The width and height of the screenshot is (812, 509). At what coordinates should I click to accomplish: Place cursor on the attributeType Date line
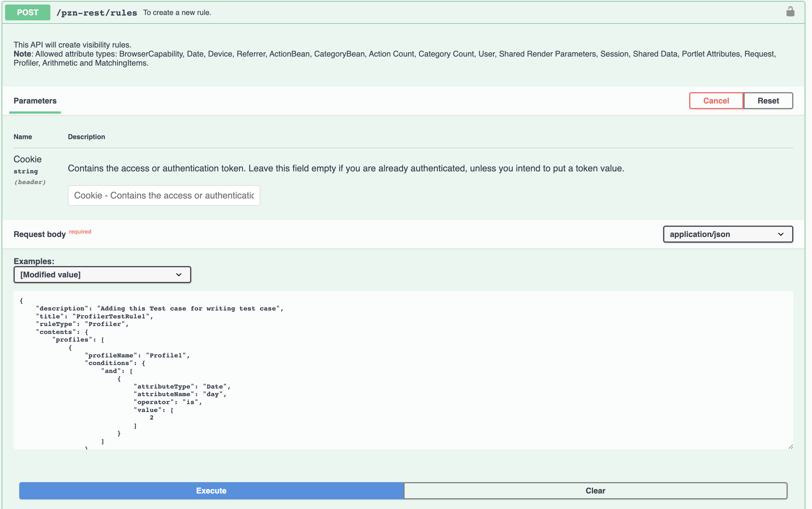[x=182, y=386]
